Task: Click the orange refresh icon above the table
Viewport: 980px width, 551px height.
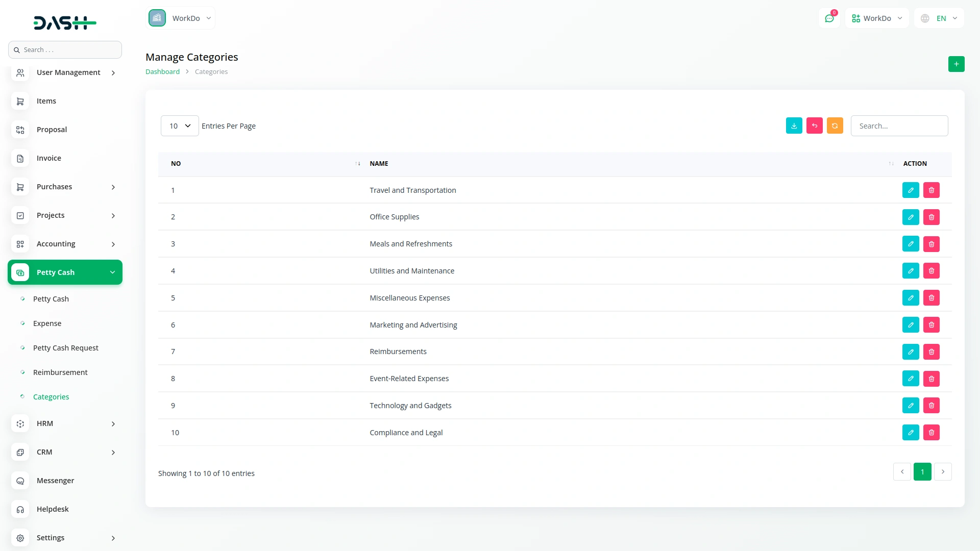Action: pos(835,126)
